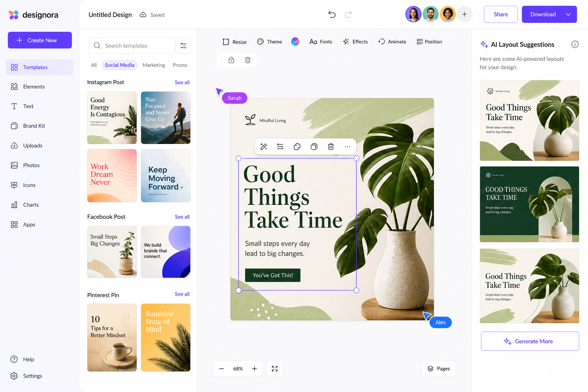Click the Create New button

click(x=40, y=40)
